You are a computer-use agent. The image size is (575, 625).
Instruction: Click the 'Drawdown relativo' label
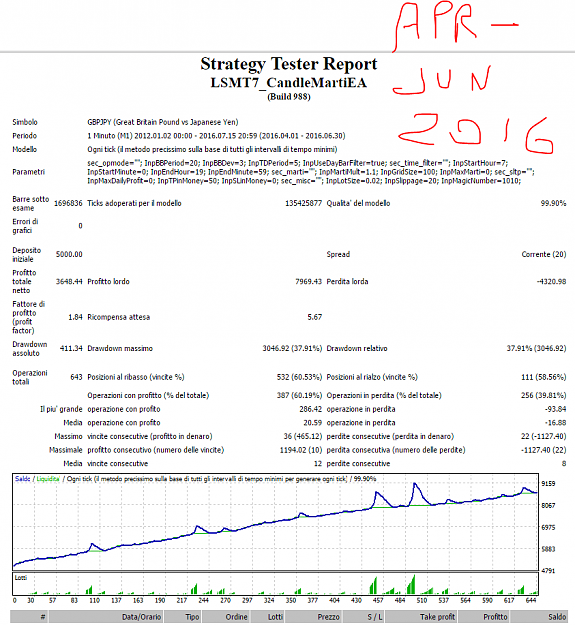click(357, 348)
